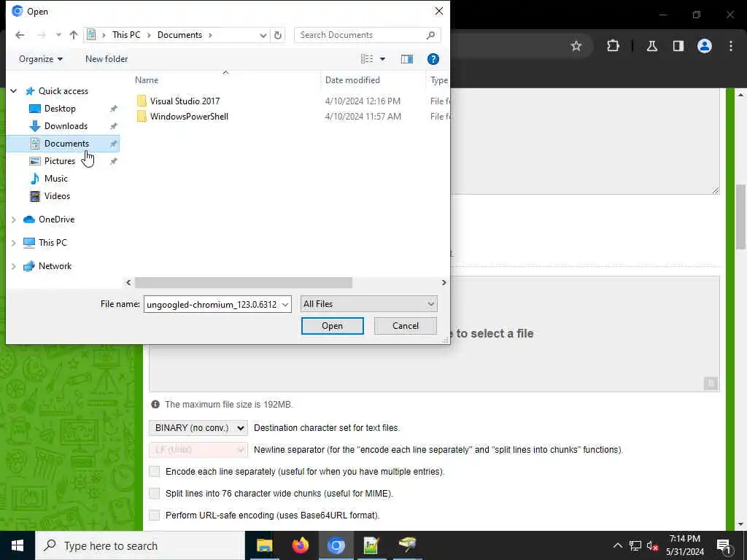Click the File name input field

coord(212,304)
